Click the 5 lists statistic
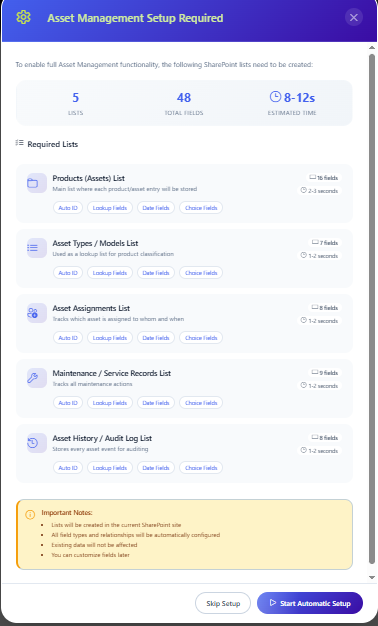This screenshot has width=378, height=626. click(x=75, y=103)
